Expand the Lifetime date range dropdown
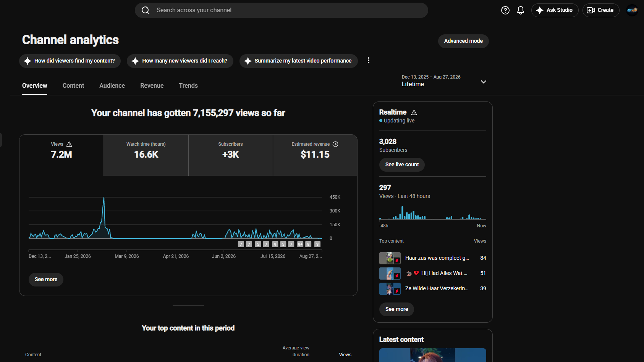The height and width of the screenshot is (362, 644). [x=444, y=81]
